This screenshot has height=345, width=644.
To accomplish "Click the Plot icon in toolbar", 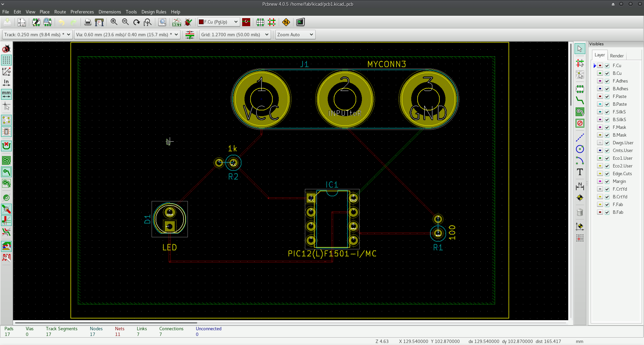I will (99, 22).
